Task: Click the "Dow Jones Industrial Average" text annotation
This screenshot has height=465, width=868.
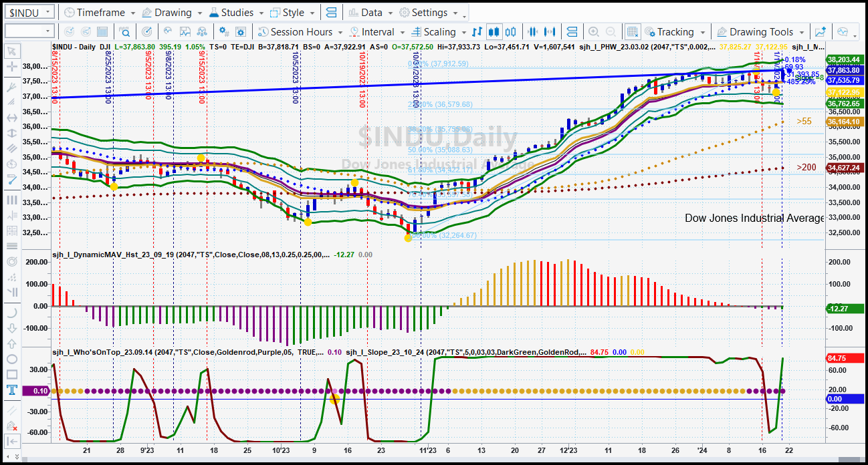Action: pos(754,218)
